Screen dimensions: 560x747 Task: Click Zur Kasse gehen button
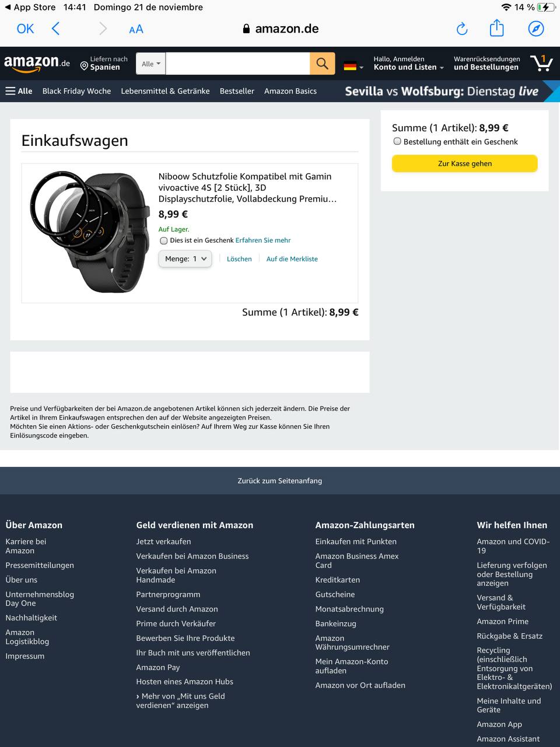465,163
